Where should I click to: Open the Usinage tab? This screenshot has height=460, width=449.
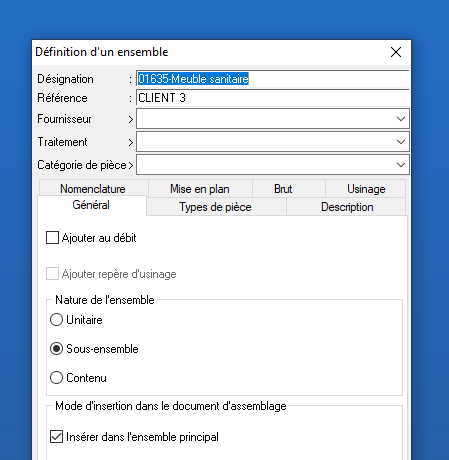[366, 189]
